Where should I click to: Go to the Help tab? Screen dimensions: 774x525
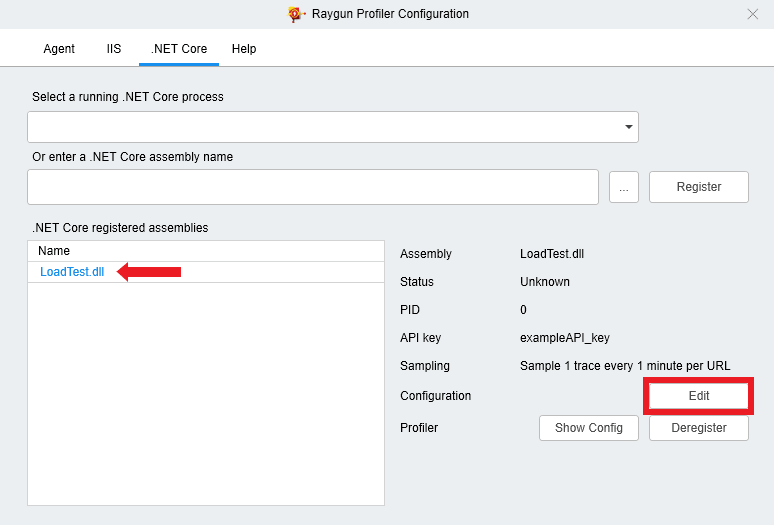pos(244,48)
